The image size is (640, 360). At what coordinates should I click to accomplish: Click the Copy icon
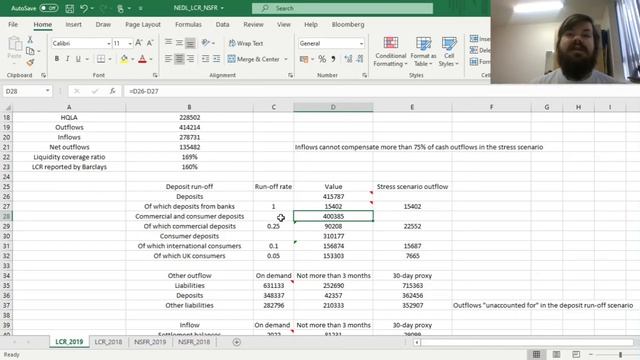(x=30, y=51)
